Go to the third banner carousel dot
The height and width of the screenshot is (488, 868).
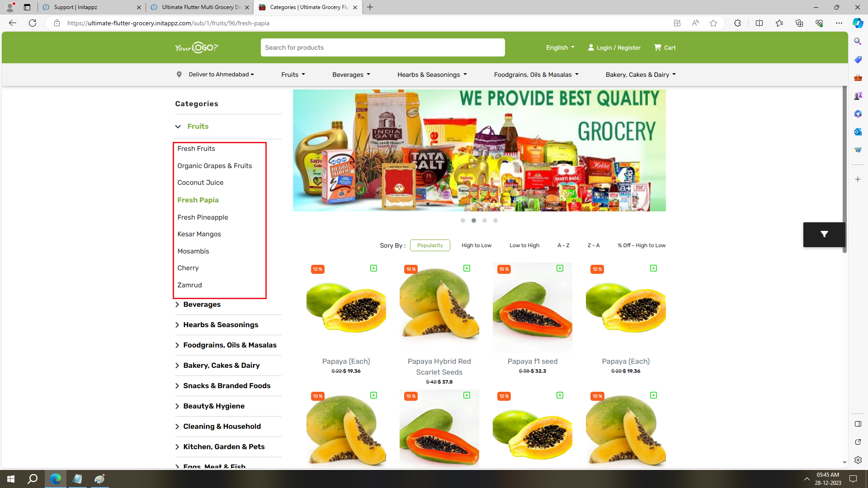coord(485,221)
